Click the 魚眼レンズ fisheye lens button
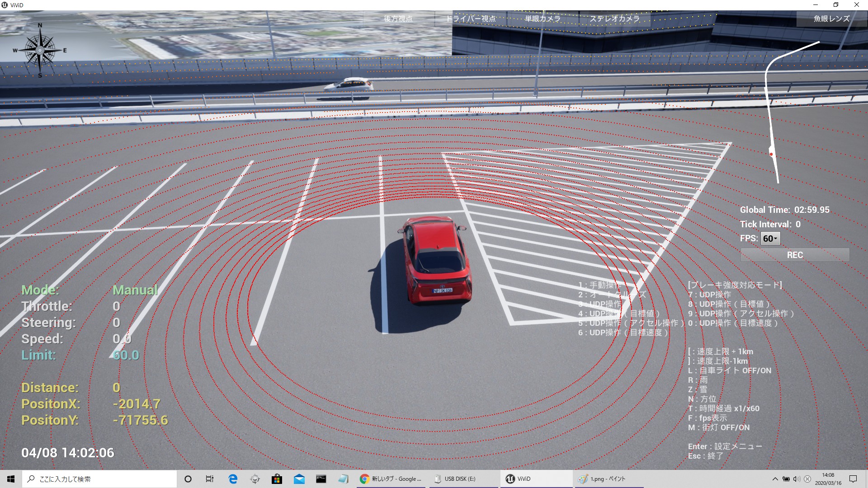Viewport: 868px width, 488px height. tap(832, 19)
